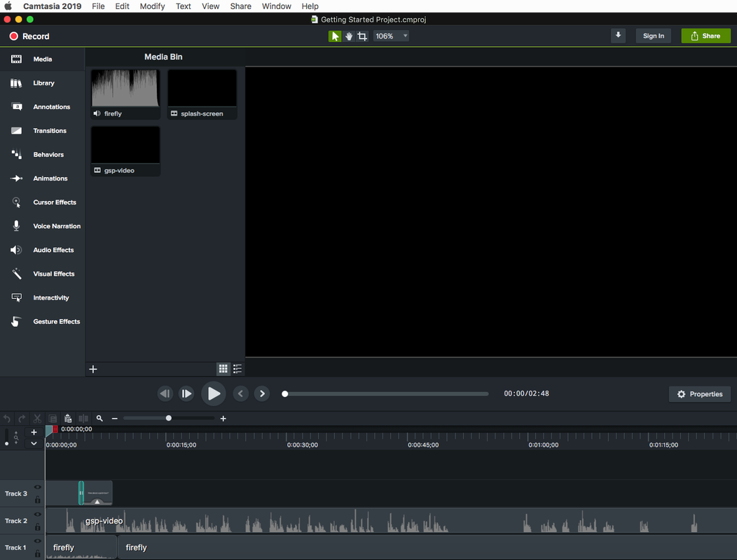Lock Track 2 with padlock icon
Viewport: 737px width, 560px height.
(x=38, y=526)
